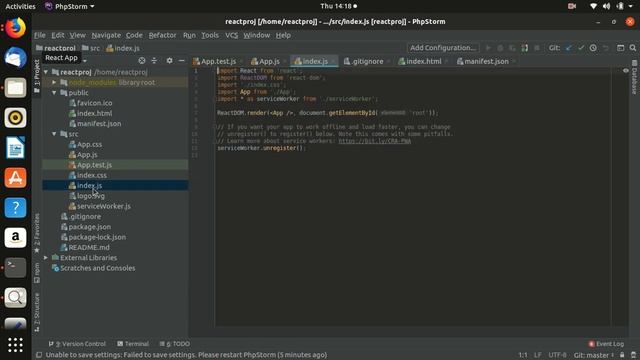Image resolution: width=640 pixels, height=360 pixels.
Task: Collapse the src folder arrow
Action: point(54,134)
